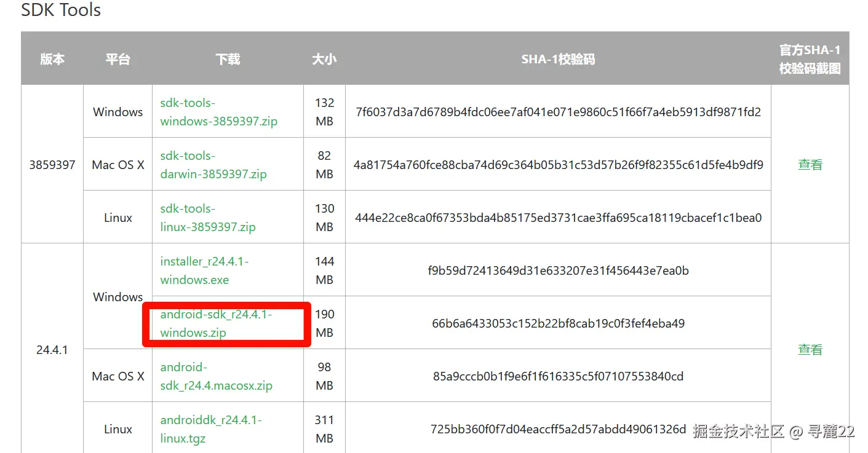Click the 98 MB size cell

tap(324, 376)
